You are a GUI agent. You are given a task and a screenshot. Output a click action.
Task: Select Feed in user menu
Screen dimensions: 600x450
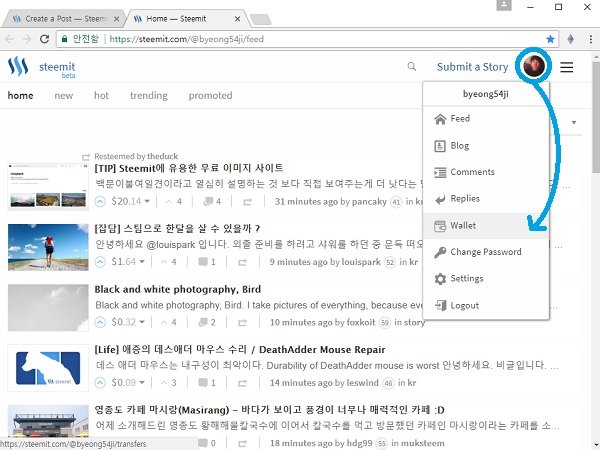click(x=486, y=119)
